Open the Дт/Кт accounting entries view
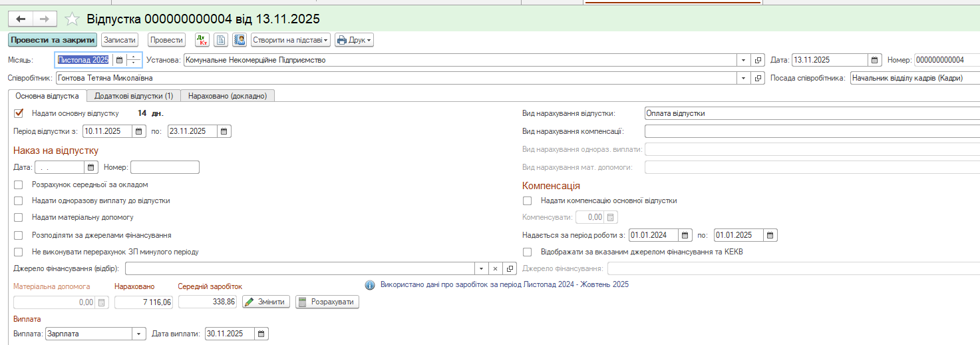Image resolution: width=980 pixels, height=345 pixels. point(202,40)
